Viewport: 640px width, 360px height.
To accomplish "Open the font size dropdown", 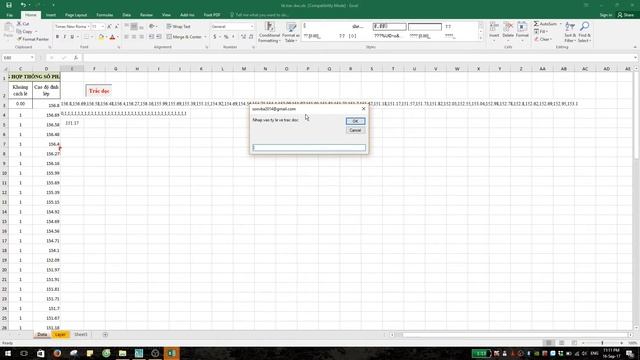I will point(102,27).
